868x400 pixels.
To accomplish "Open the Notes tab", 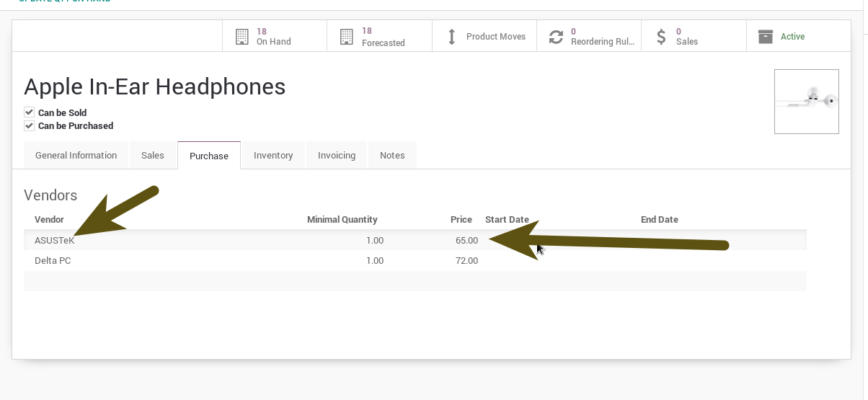I will tap(392, 156).
